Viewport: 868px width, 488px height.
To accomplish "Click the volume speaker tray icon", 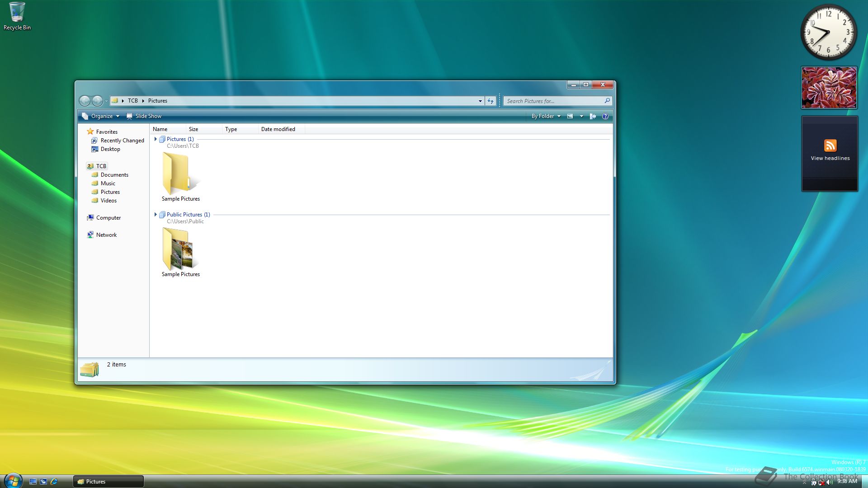I will 830,482.
